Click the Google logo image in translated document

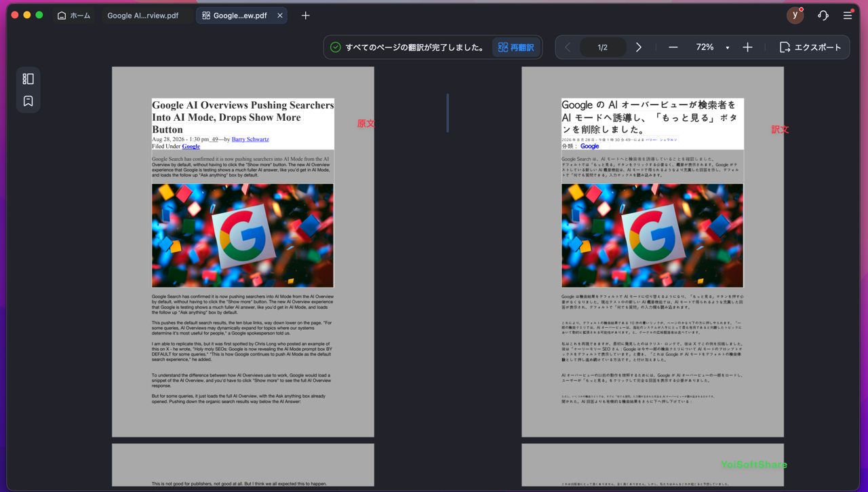coord(652,235)
